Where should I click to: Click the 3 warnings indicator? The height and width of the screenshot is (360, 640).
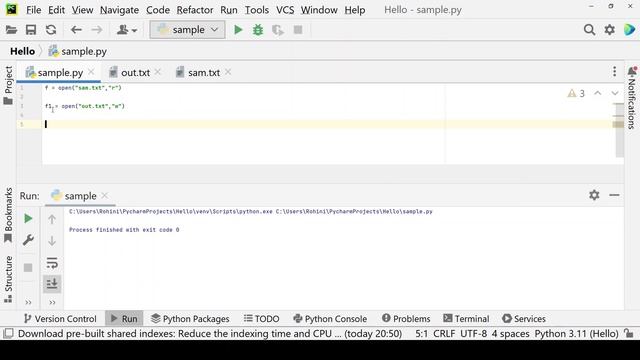tap(576, 93)
